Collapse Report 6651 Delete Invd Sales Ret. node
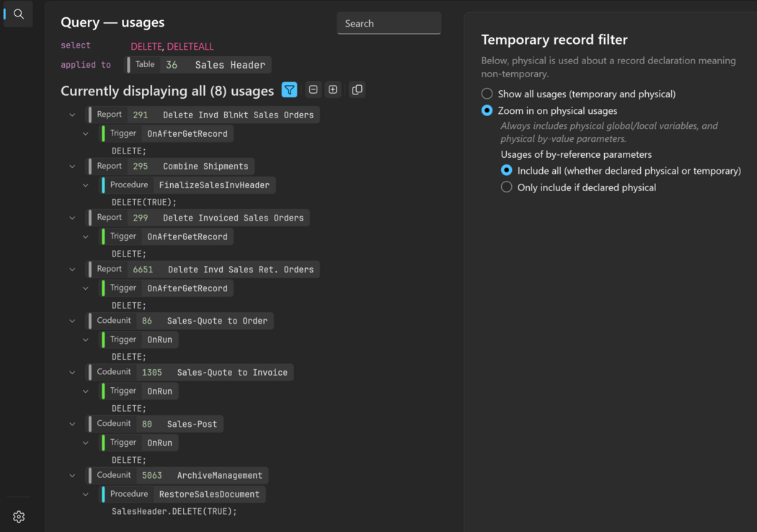 pos(72,270)
